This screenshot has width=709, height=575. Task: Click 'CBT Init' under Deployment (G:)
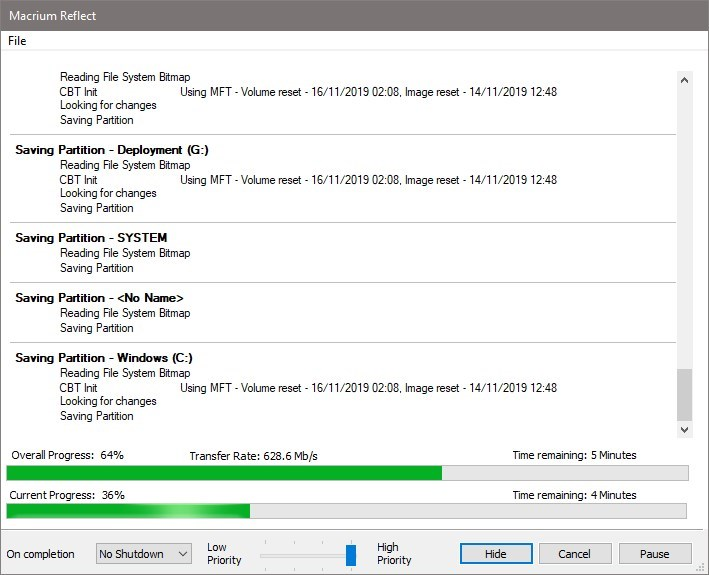tap(78, 180)
